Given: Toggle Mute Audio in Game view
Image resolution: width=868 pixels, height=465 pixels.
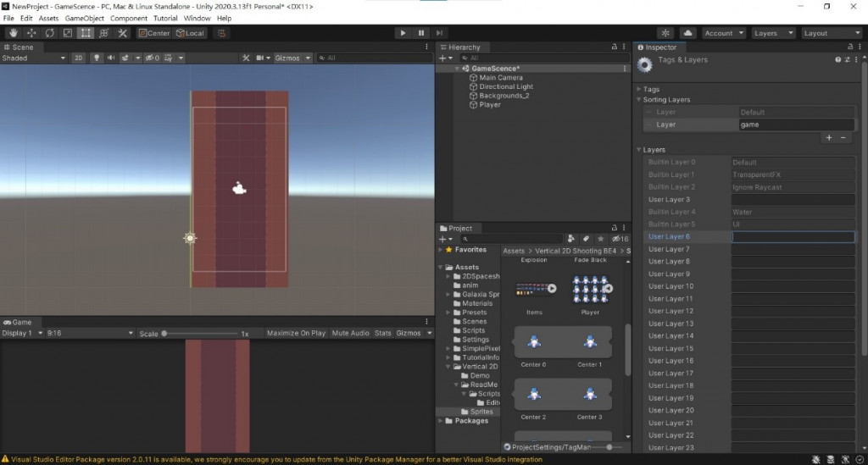Looking at the screenshot, I should [x=350, y=333].
